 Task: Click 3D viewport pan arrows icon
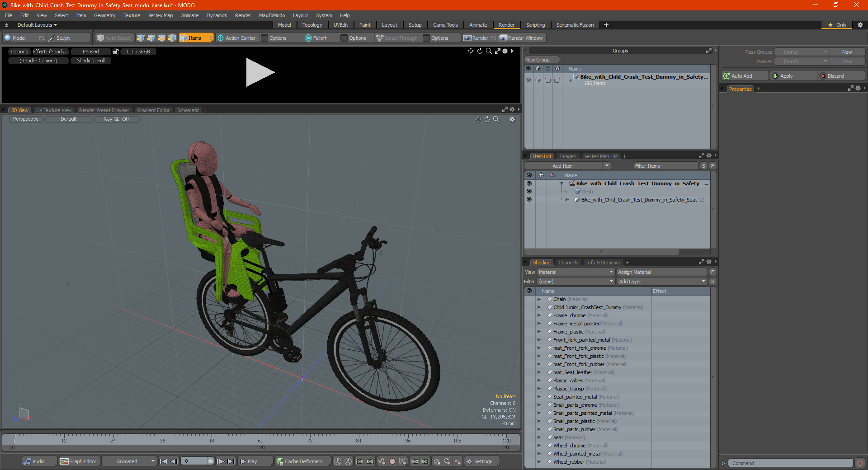tap(478, 119)
